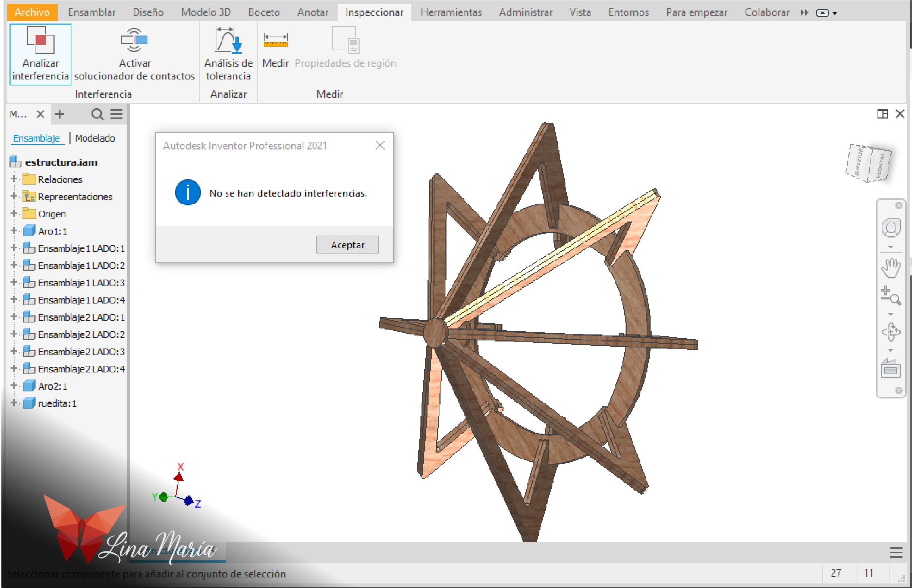Select Ensamblaje2 LADO:3 in browser tree
Screen dimensions: 912x588
coord(81,351)
